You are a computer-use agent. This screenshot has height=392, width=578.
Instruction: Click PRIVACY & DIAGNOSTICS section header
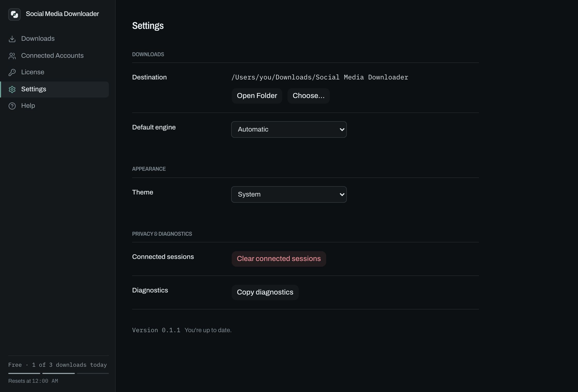162,234
